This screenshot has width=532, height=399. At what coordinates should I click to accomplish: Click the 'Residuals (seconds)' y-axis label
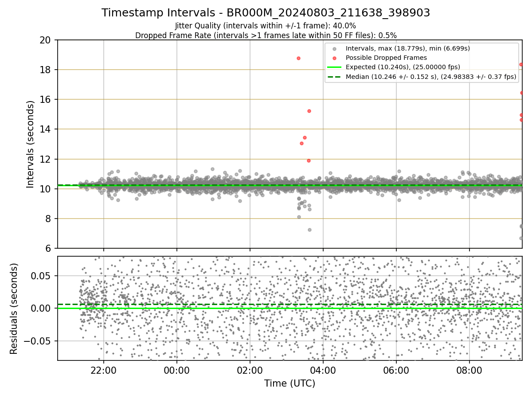coord(14,309)
